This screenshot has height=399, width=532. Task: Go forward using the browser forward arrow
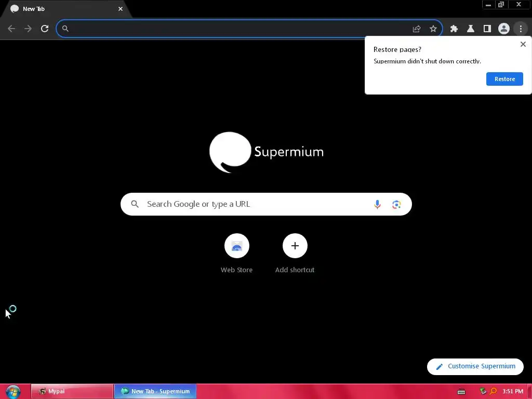pos(28,29)
